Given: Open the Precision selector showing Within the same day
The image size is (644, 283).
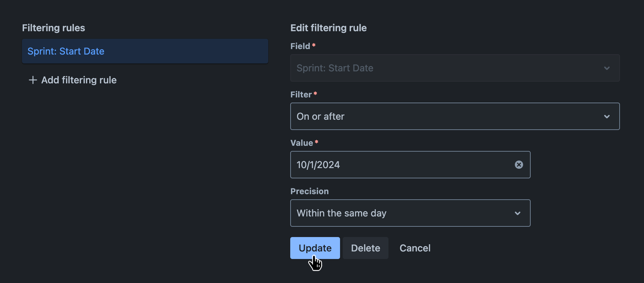Looking at the screenshot, I should (x=410, y=213).
